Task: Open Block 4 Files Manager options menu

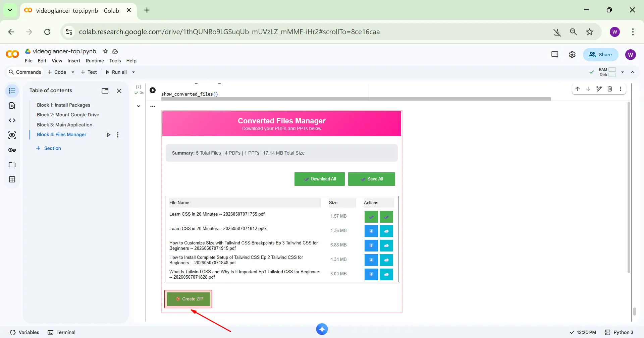Action: [x=118, y=135]
